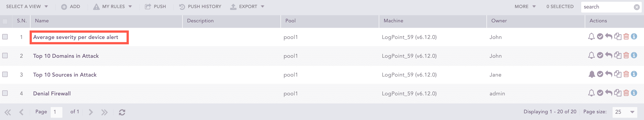The height and width of the screenshot is (120, 644).
Task: Expand the My Rules dropdown
Action: click(x=112, y=7)
